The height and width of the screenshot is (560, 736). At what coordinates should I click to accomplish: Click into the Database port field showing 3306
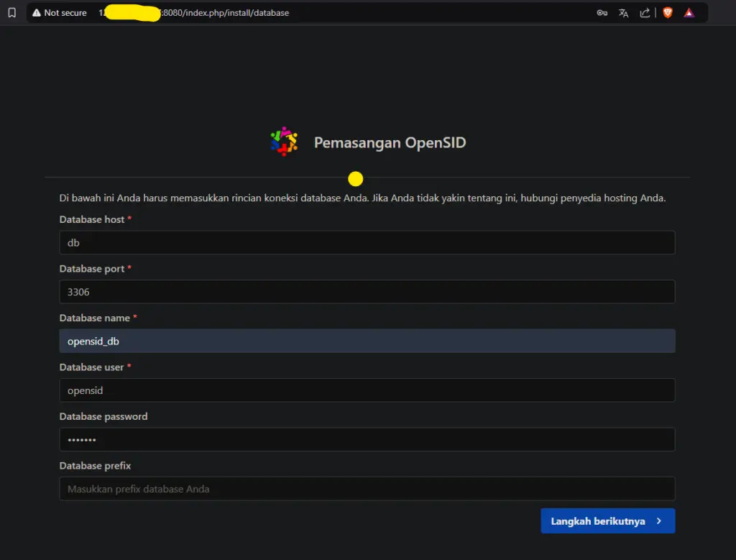point(367,292)
